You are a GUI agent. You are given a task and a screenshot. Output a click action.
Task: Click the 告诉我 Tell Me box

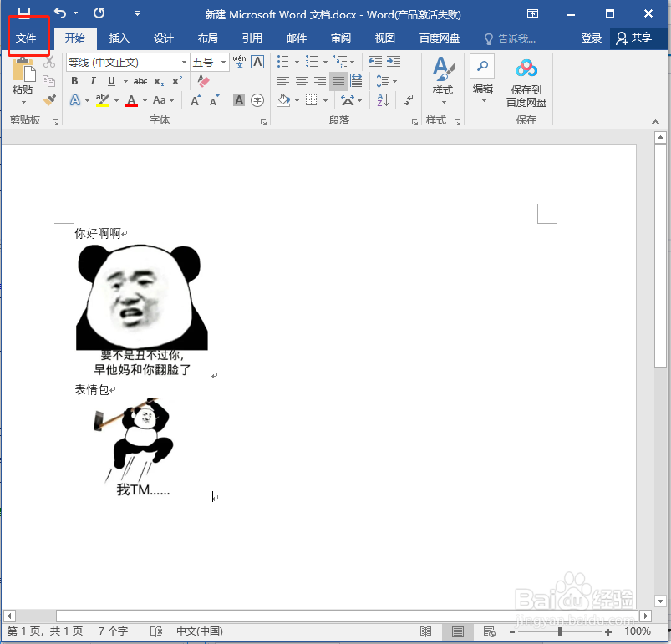(510, 39)
